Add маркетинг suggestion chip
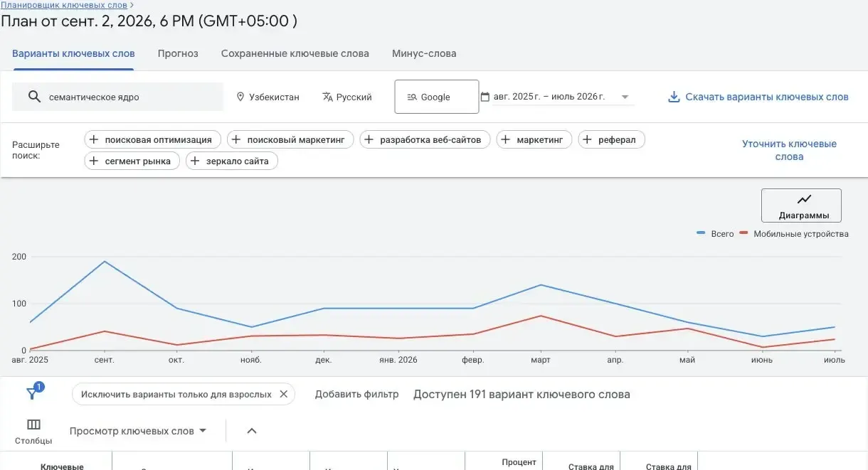868x470 pixels. [534, 140]
